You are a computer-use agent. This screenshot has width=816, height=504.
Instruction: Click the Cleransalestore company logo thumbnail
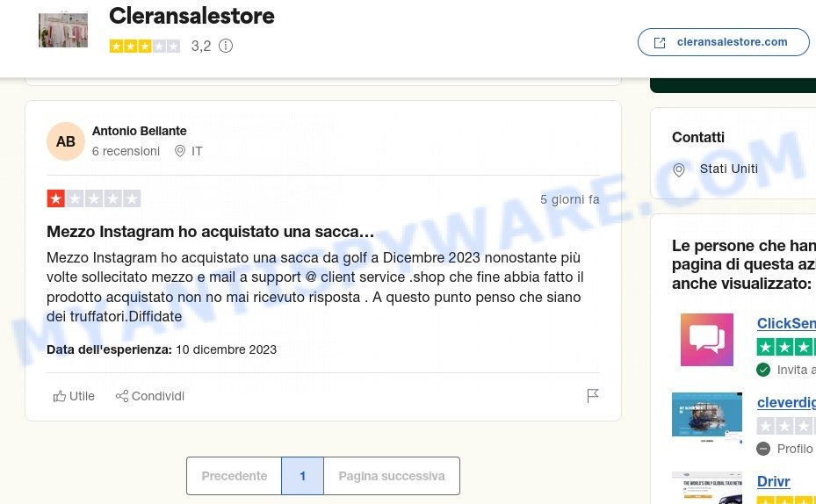coord(63,30)
